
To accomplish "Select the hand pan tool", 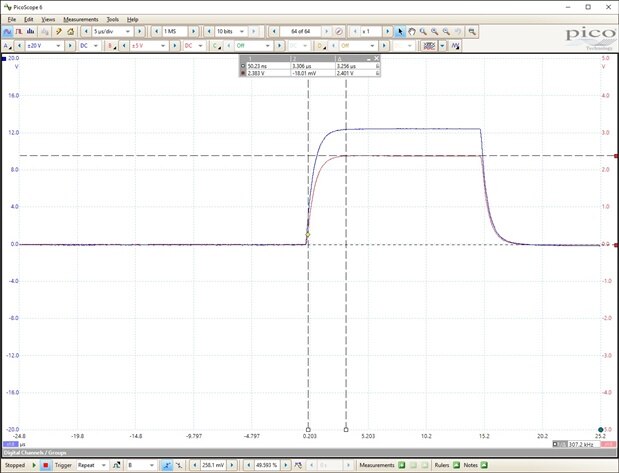I will pyautogui.click(x=412, y=32).
